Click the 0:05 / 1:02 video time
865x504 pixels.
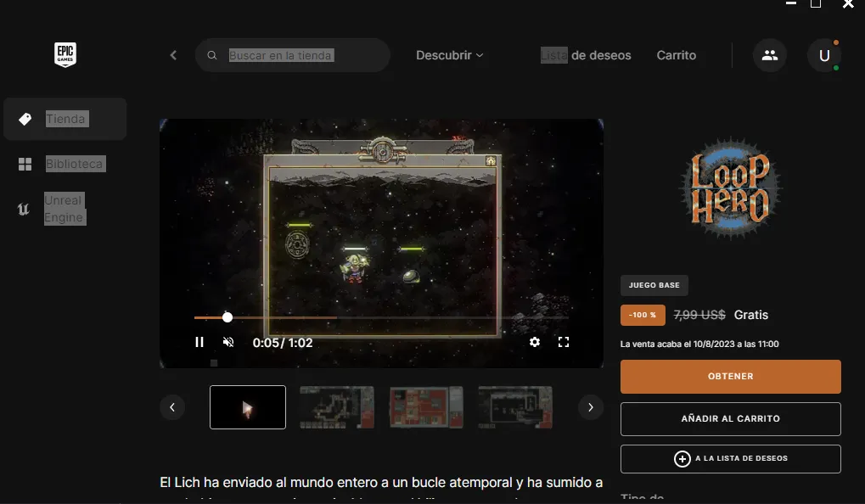coord(283,343)
